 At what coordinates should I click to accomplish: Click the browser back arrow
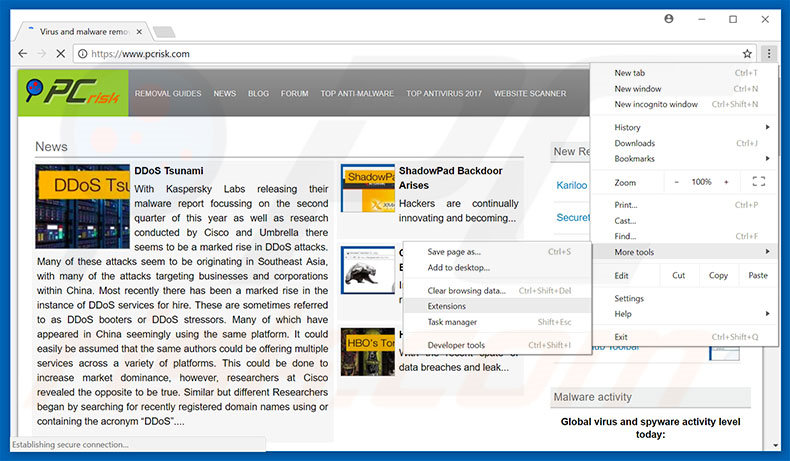23,53
